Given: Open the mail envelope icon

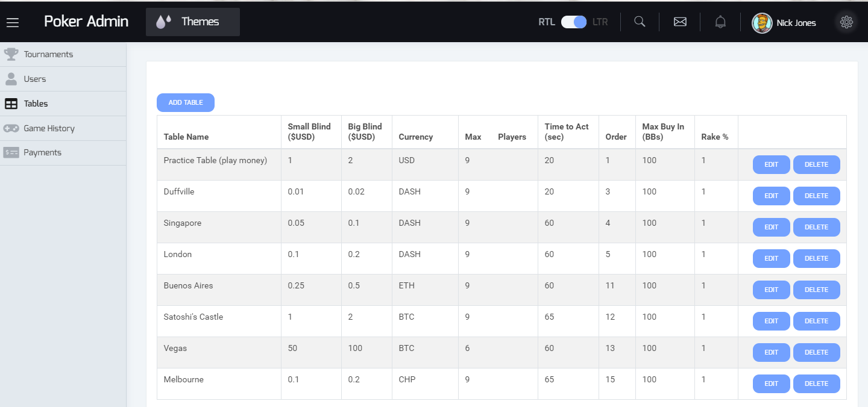Looking at the screenshot, I should [680, 22].
